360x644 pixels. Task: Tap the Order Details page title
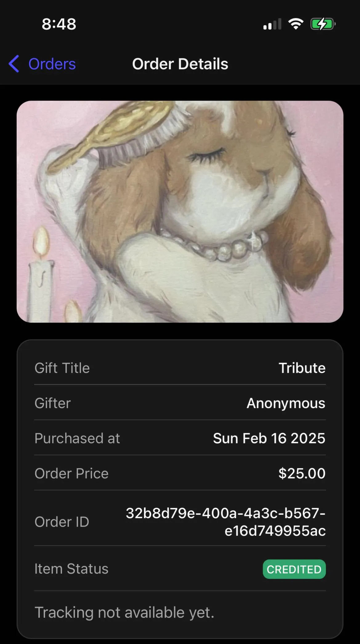tap(180, 64)
